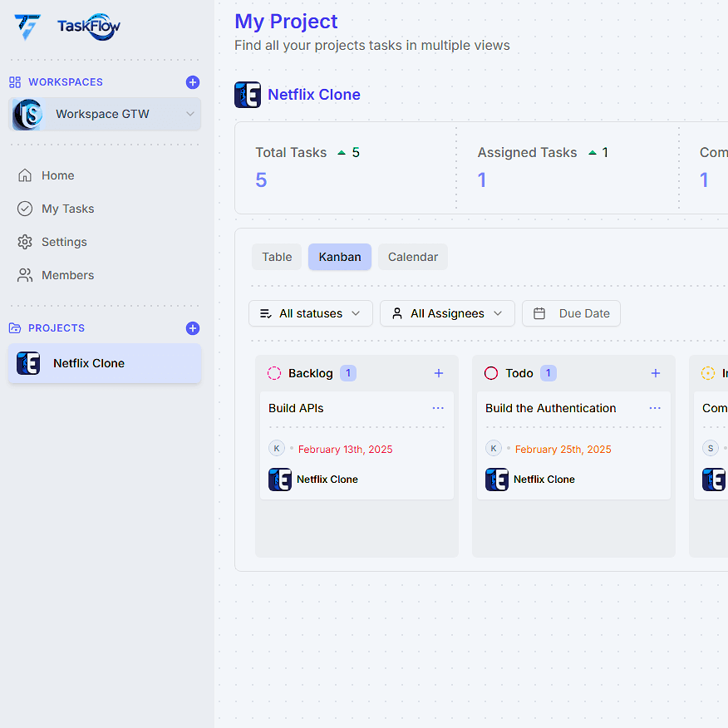Screen dimensions: 728x728
Task: Add a task to Backlog column
Action: click(x=439, y=373)
